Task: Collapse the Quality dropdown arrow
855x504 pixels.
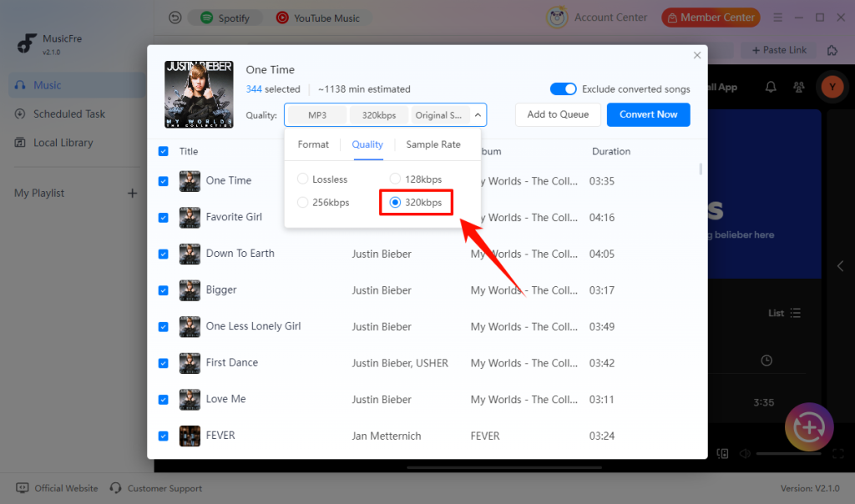Action: point(478,115)
